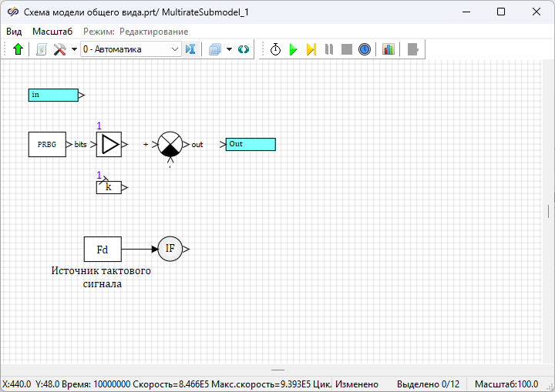Click the script page toolbar icon
Viewport: 555px width, 392px height.
pyautogui.click(x=42, y=49)
